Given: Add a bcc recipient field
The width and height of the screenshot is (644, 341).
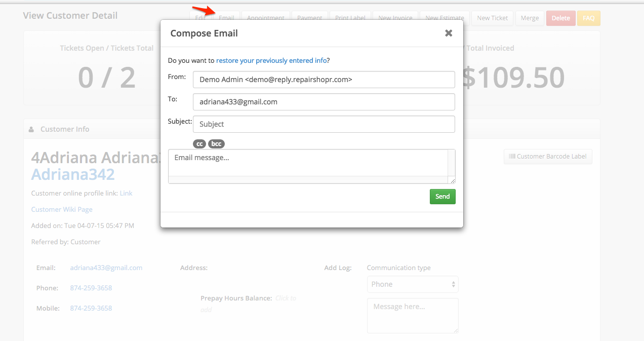Looking at the screenshot, I should [216, 144].
